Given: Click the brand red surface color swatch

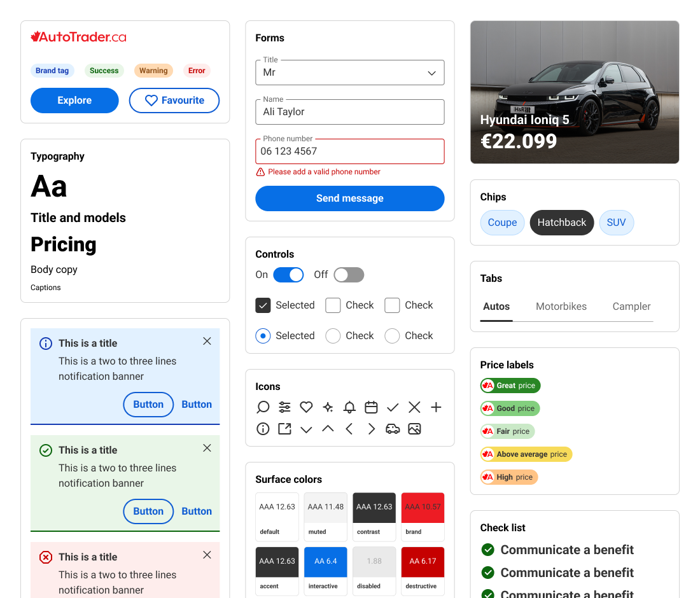Looking at the screenshot, I should click(423, 508).
